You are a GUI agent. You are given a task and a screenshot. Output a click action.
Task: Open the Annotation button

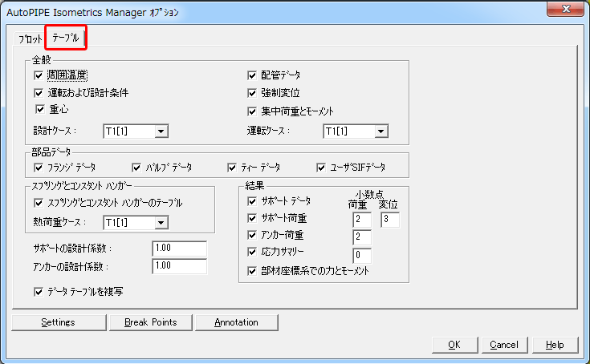[x=237, y=322]
